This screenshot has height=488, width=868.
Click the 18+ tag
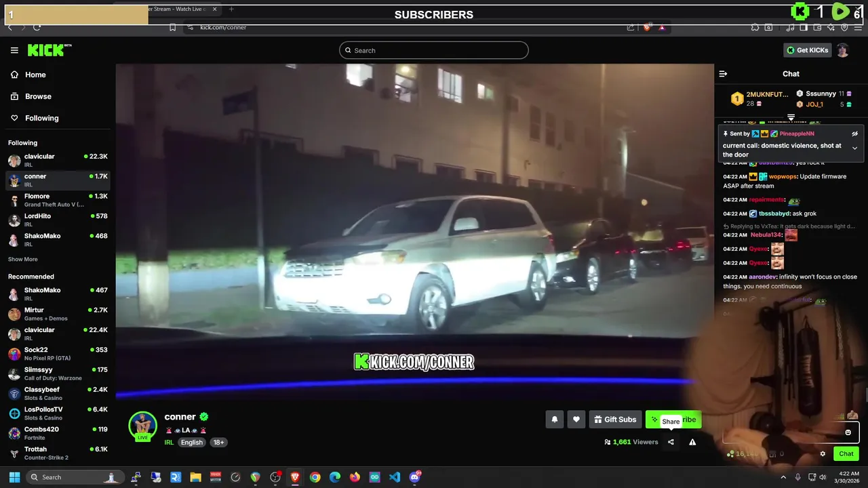218,442
